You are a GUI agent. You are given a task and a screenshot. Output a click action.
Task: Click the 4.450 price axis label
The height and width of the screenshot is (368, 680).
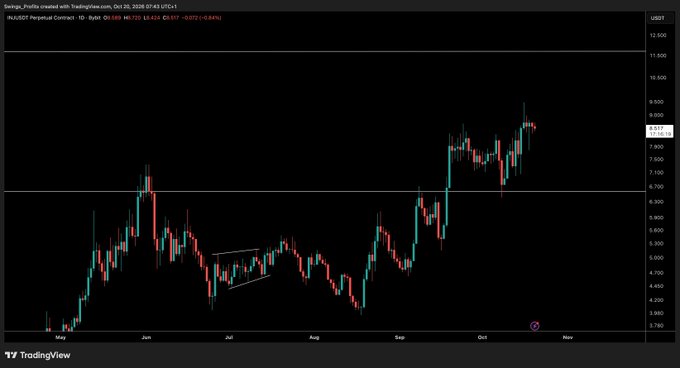tap(656, 286)
